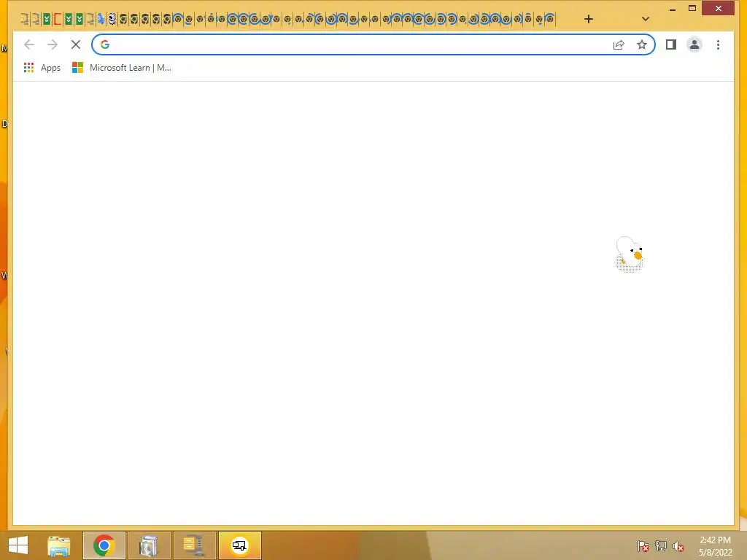Open the Chrome three-dot menu
This screenshot has width=747, height=560.
click(x=718, y=44)
